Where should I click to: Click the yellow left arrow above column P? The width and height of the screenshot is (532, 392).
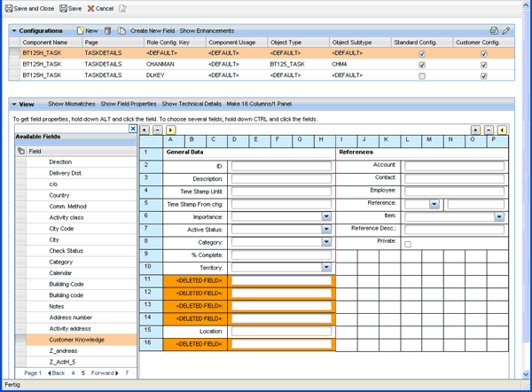(x=502, y=129)
